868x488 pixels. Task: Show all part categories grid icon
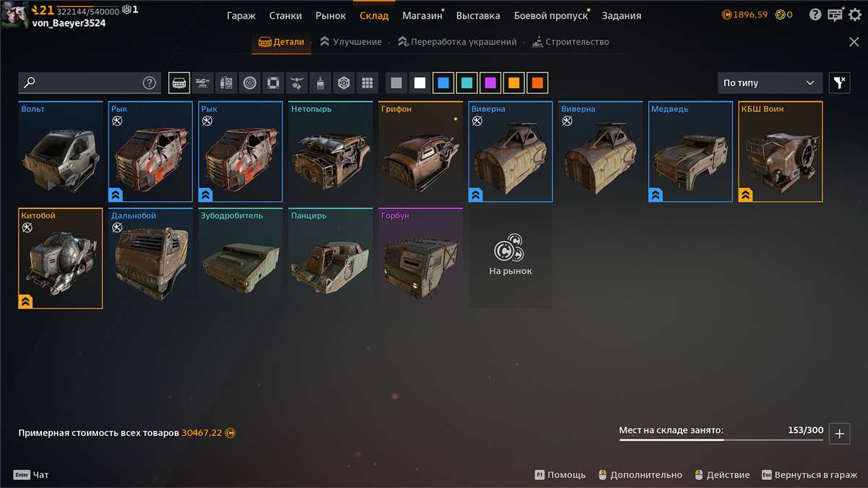[367, 83]
